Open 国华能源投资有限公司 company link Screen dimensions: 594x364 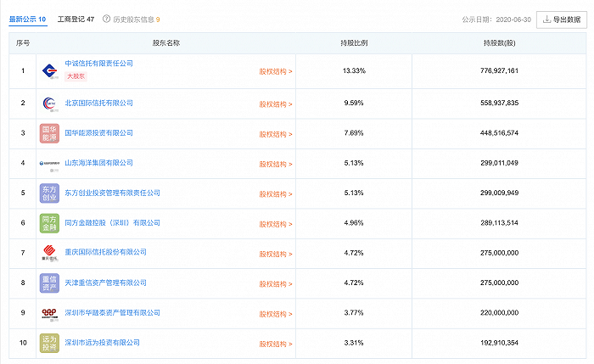pos(99,133)
